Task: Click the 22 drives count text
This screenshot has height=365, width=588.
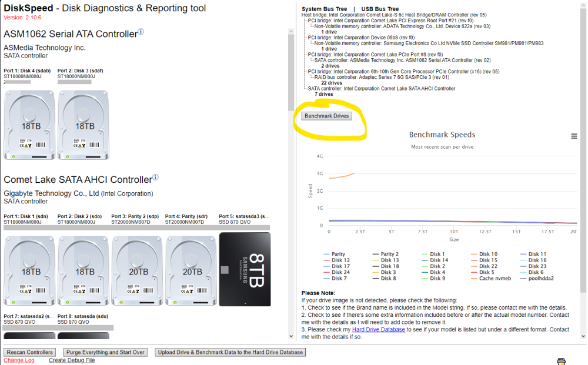Action: tap(332, 83)
